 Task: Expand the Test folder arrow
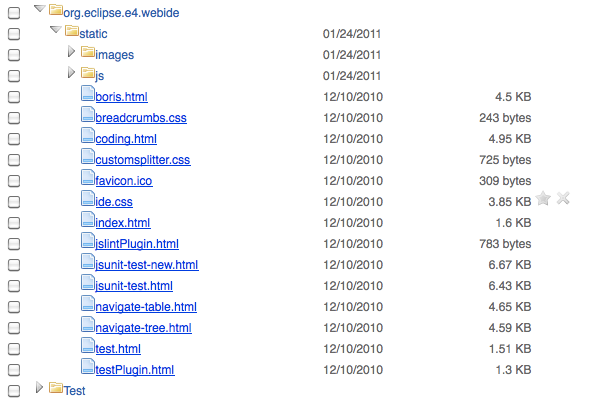coord(40,388)
